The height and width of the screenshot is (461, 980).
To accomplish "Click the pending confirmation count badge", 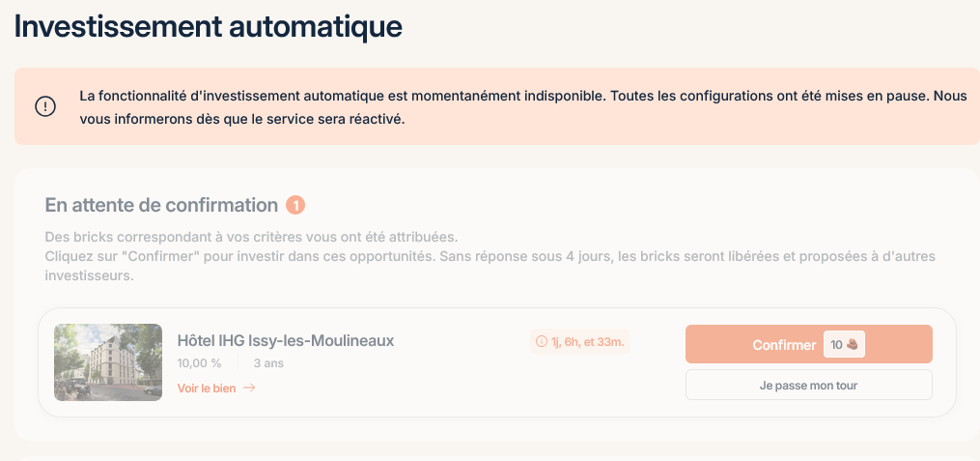I will tap(295, 205).
